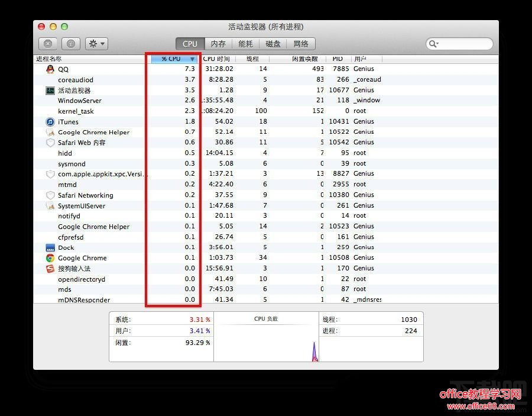532x416 pixels.
Task: Click the green zoom window button
Action: pos(64,27)
